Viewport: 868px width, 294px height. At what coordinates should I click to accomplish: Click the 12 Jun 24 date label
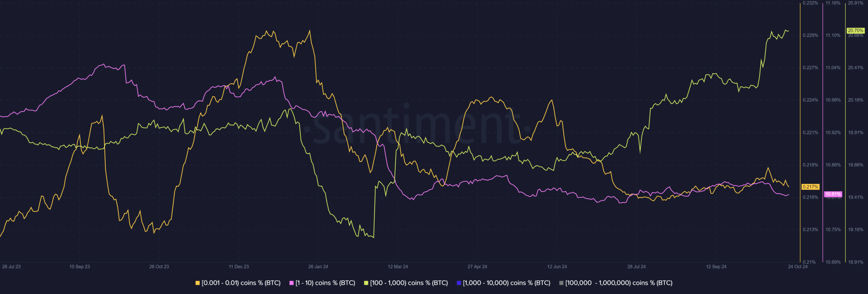[557, 267]
